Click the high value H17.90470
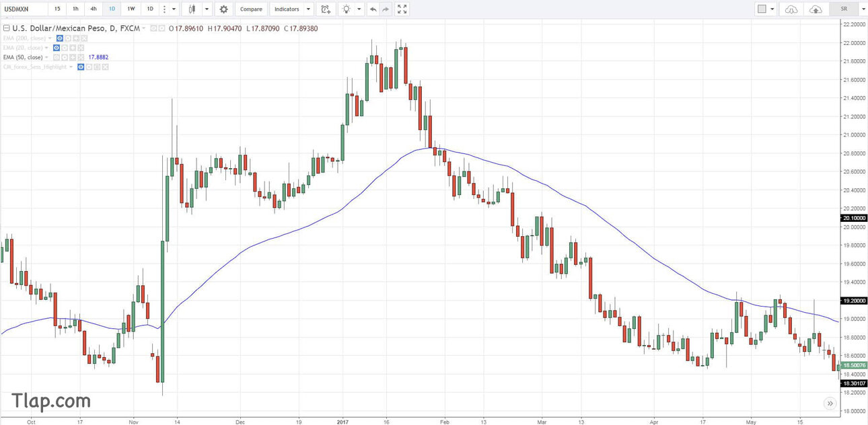This screenshot has width=868, height=425. tap(225, 28)
